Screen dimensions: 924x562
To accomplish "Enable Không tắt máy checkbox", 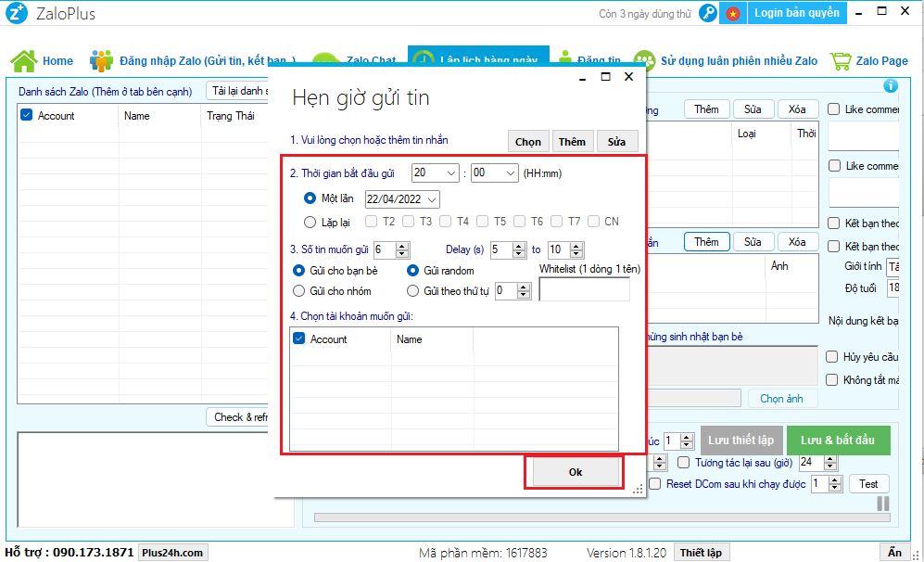I will (832, 380).
